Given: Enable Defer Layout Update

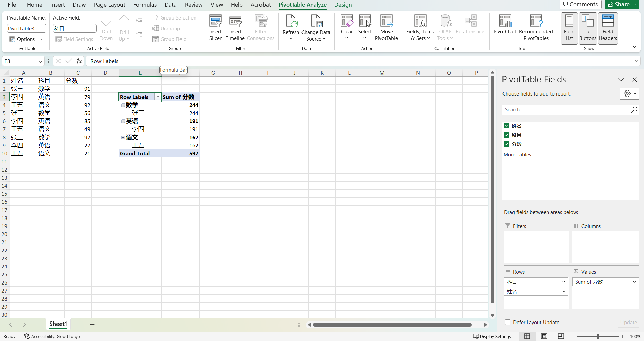Looking at the screenshot, I should 508,322.
